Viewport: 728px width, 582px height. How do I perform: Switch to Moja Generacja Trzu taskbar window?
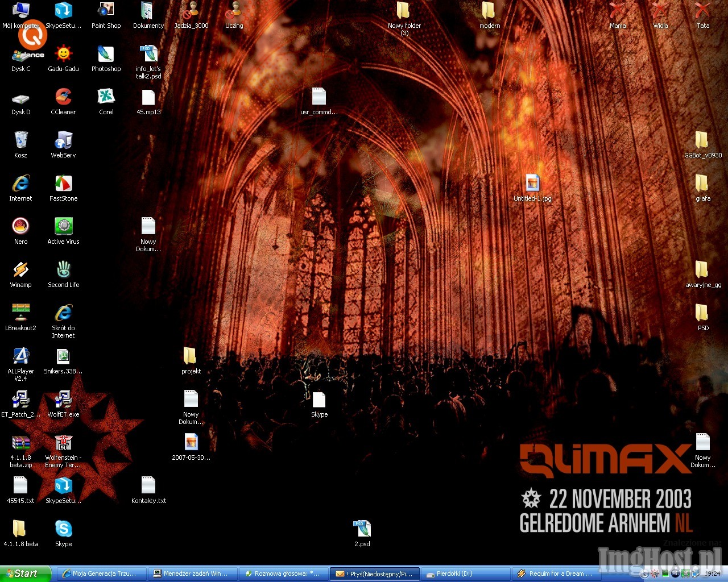pyautogui.click(x=101, y=574)
